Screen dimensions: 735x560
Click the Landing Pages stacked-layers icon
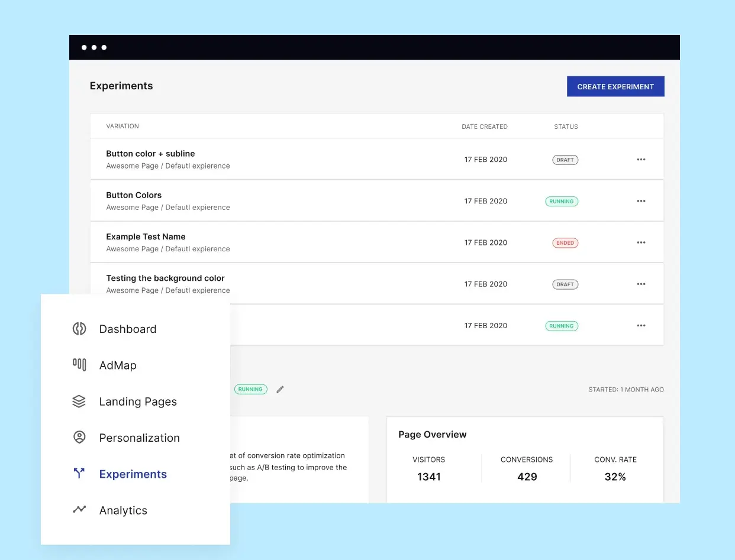pyautogui.click(x=79, y=401)
